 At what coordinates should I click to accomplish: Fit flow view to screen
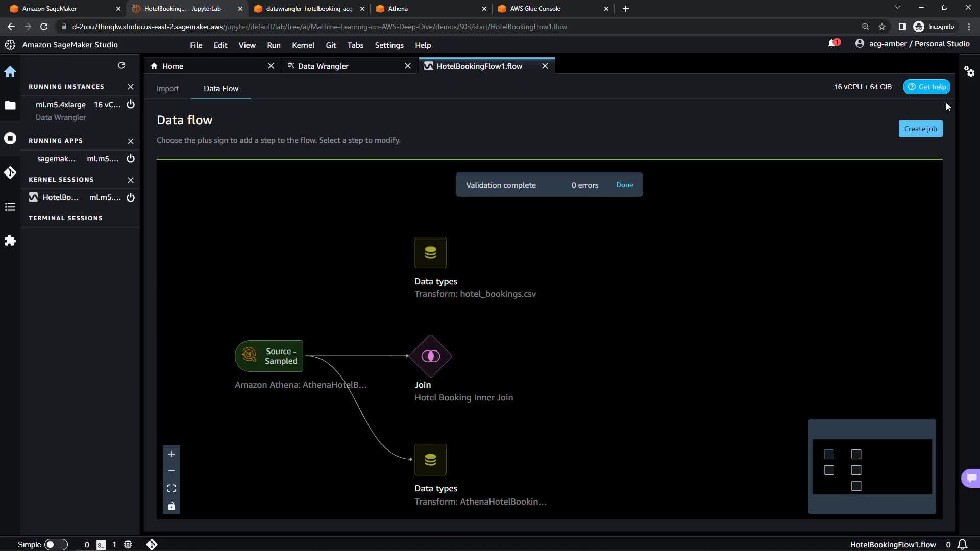pos(171,488)
